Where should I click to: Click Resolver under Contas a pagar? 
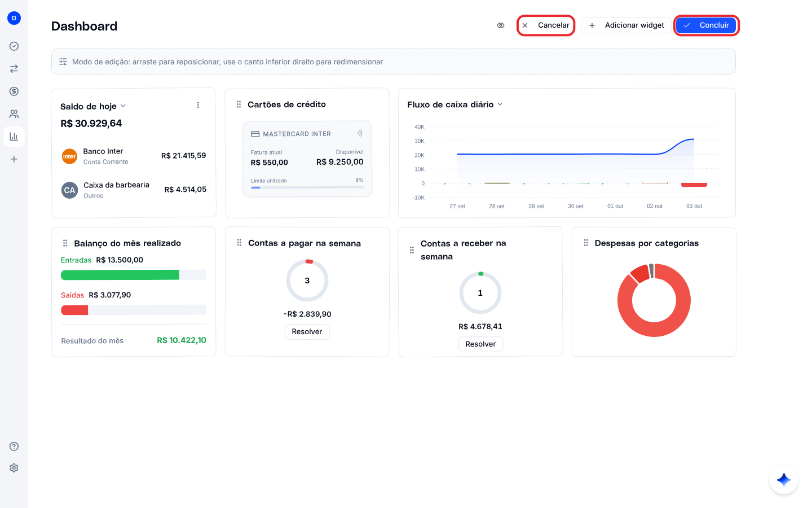coord(307,332)
